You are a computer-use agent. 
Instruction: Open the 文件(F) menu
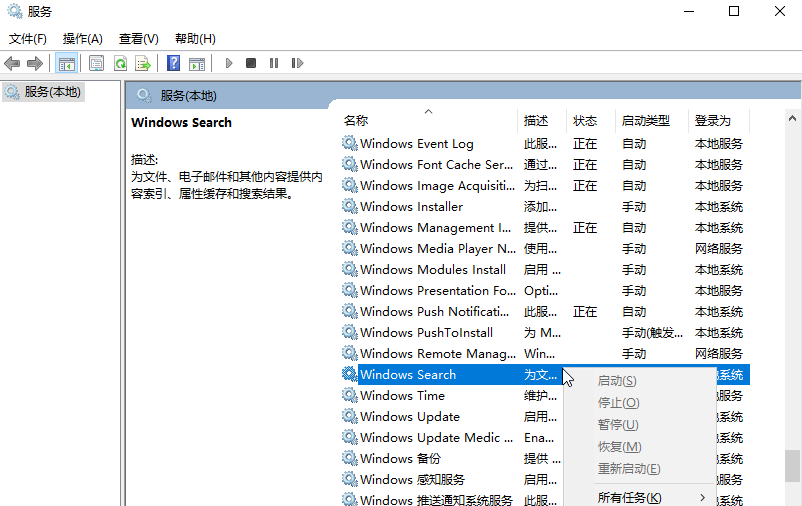click(x=28, y=39)
